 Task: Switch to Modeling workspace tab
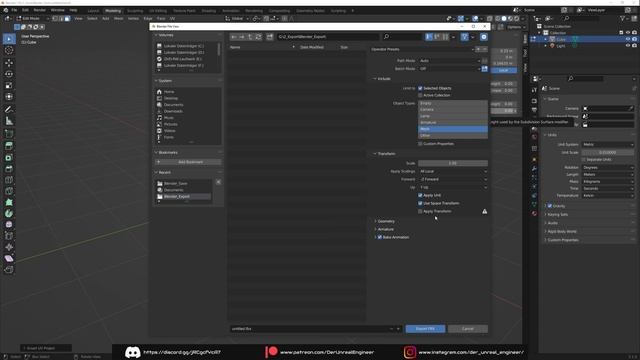(x=113, y=11)
